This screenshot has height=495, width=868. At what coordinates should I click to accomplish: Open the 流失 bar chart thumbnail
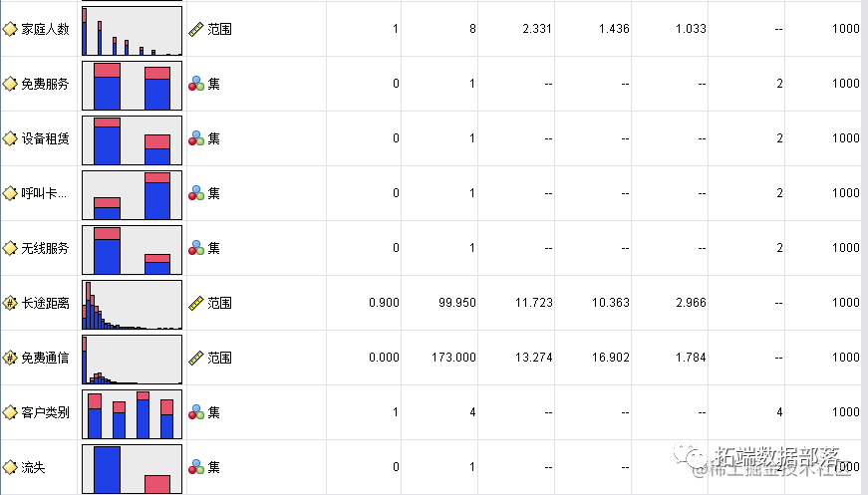point(132,469)
